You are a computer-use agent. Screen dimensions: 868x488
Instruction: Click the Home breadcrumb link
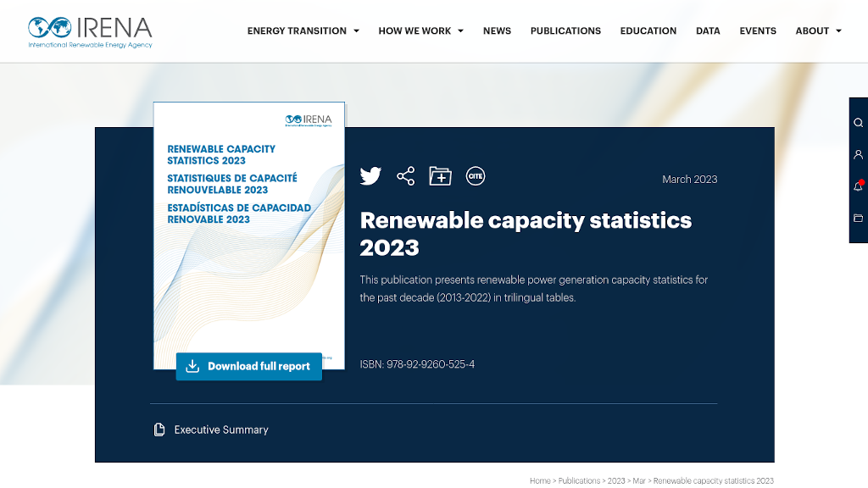pyautogui.click(x=540, y=480)
